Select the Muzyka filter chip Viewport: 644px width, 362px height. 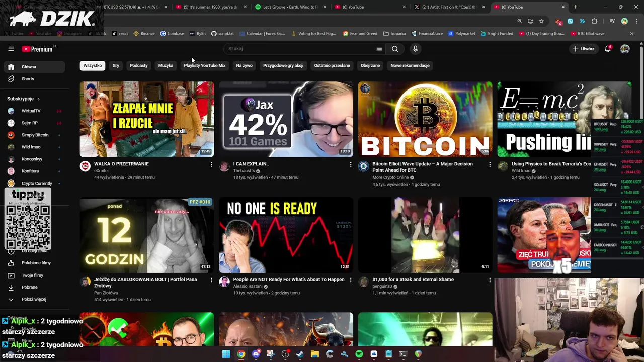166,65
